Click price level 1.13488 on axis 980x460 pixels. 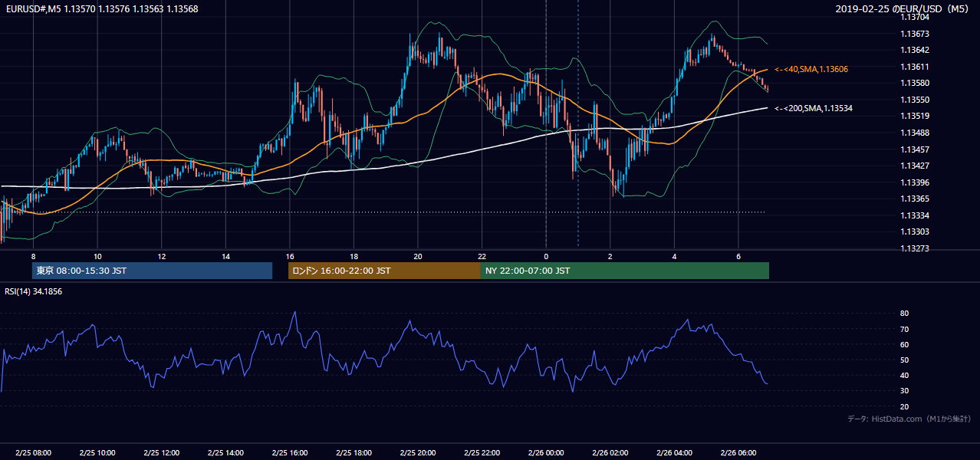point(916,133)
